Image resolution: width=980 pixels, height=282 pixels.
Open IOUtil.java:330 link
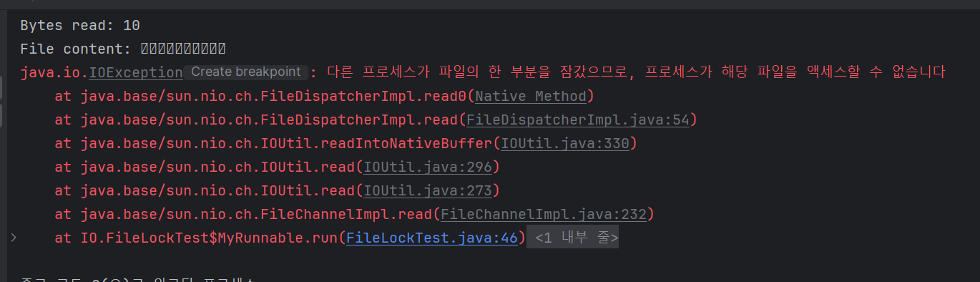tap(565, 143)
